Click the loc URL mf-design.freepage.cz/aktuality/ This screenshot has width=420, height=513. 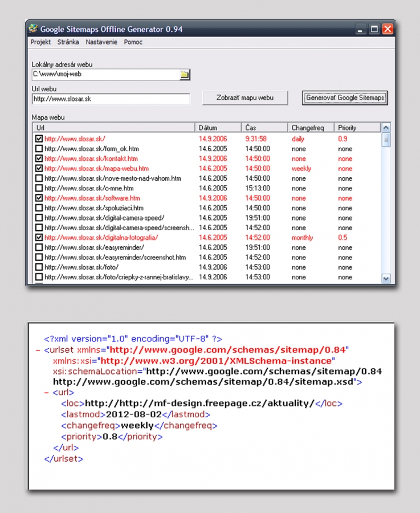(199, 404)
